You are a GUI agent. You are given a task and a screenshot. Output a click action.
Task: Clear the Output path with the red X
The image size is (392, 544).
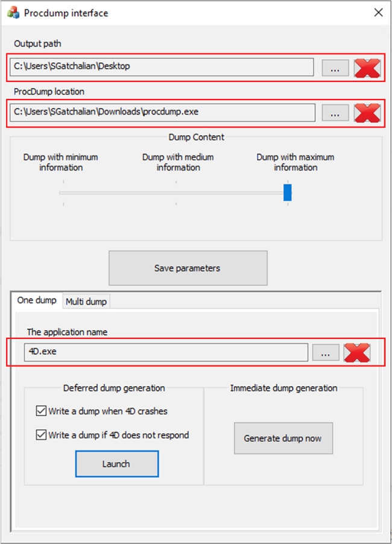368,68
